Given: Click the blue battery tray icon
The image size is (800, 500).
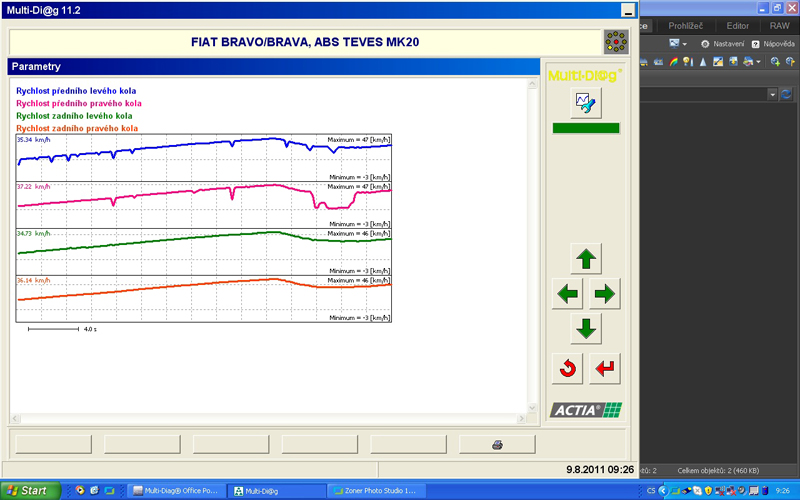Looking at the screenshot, I should tap(765, 491).
